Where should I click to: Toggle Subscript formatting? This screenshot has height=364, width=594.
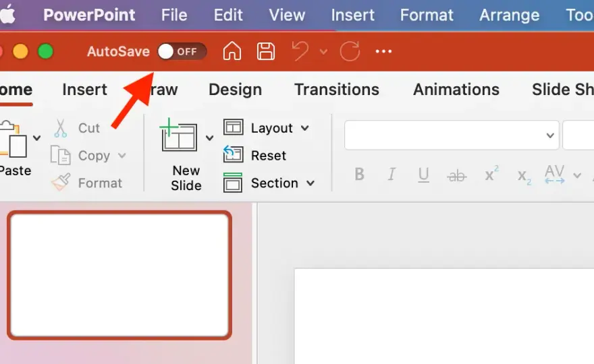coord(524,177)
